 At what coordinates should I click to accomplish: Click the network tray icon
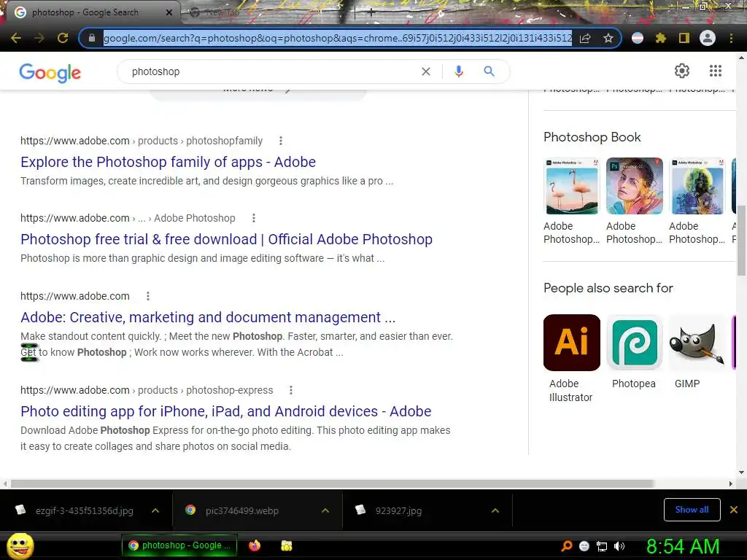602,546
